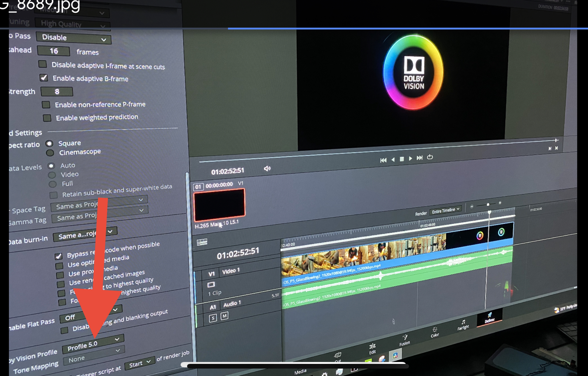
Task: Click the timeline zoom slider handle
Action: [488, 204]
